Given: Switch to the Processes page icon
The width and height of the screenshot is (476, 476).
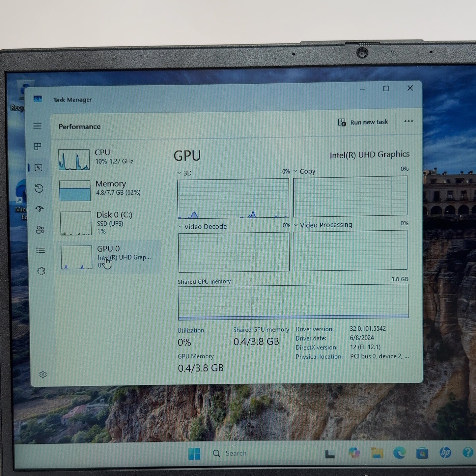Looking at the screenshot, I should point(38,147).
